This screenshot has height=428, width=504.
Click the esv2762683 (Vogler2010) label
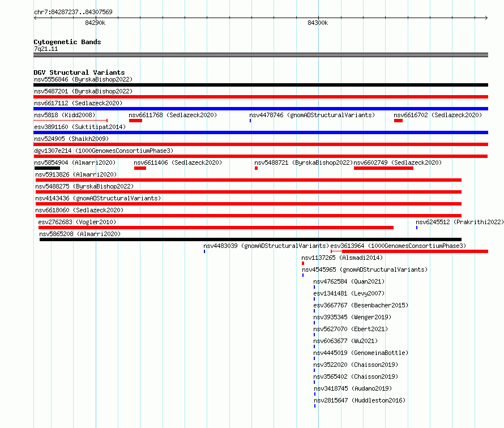[x=77, y=222]
